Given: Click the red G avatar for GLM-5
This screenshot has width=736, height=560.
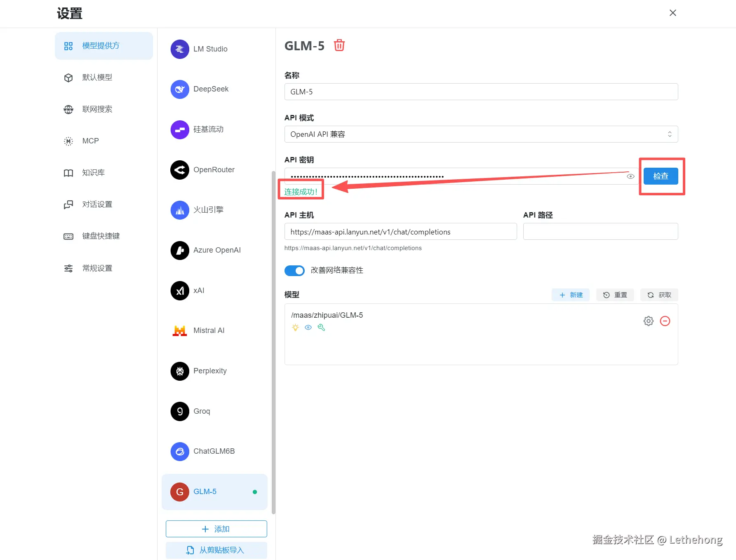Looking at the screenshot, I should 180,492.
